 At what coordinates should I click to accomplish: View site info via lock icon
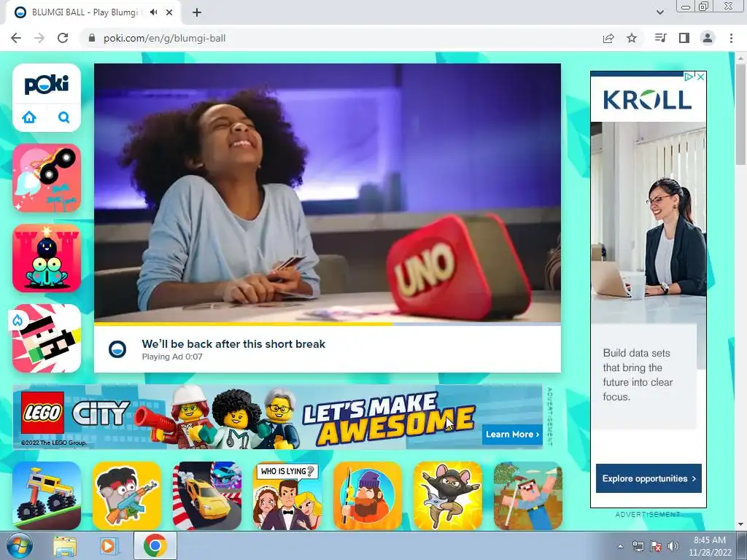tap(92, 38)
